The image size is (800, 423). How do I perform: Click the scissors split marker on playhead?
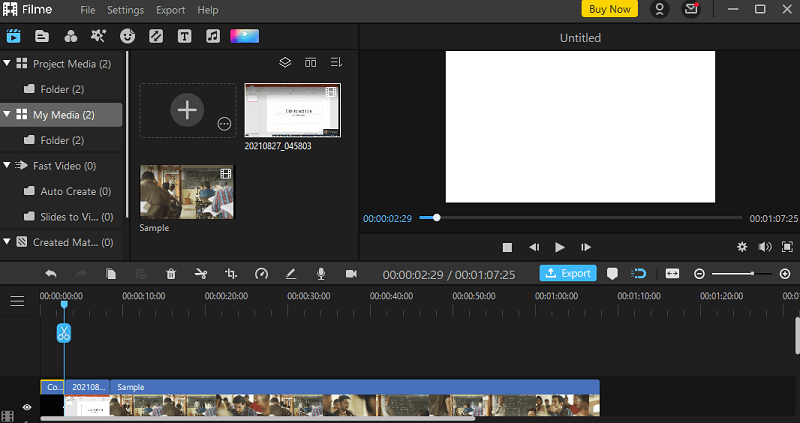point(64,333)
